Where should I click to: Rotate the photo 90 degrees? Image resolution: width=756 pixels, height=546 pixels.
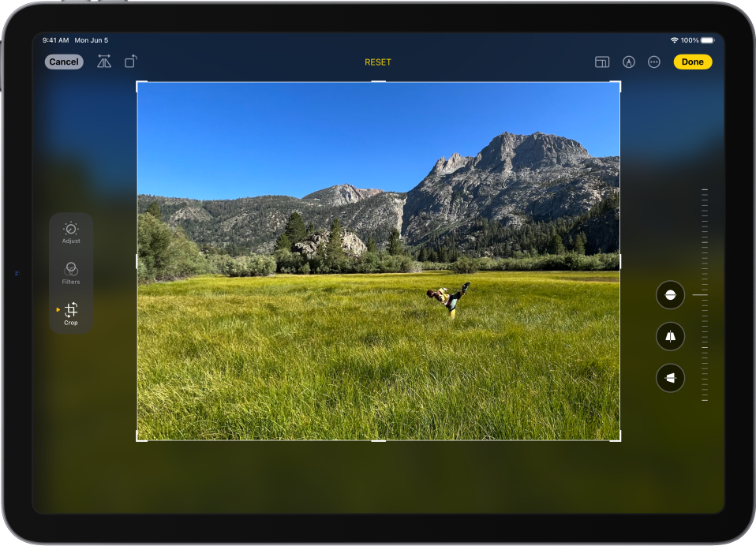click(131, 62)
